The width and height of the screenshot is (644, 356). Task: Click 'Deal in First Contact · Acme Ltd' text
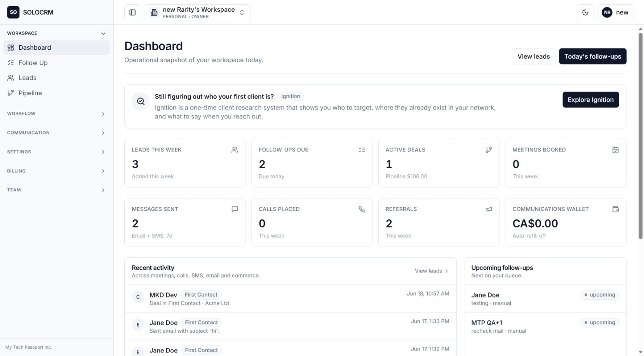pos(189,303)
